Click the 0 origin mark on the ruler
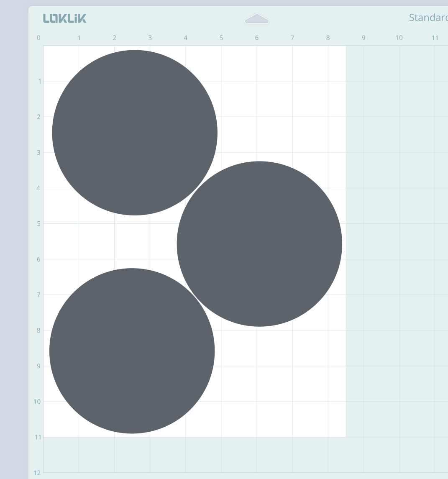448x479 pixels. 39,38
